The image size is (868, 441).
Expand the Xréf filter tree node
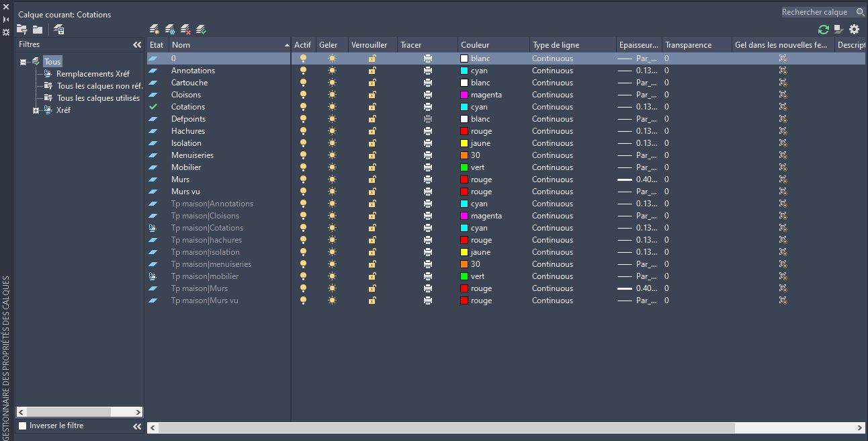36,110
